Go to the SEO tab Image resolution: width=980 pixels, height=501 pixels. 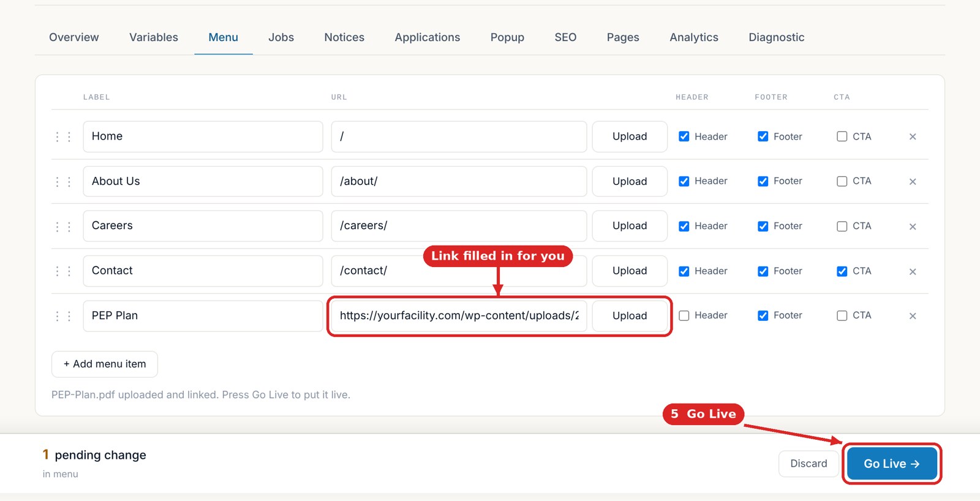coord(565,37)
